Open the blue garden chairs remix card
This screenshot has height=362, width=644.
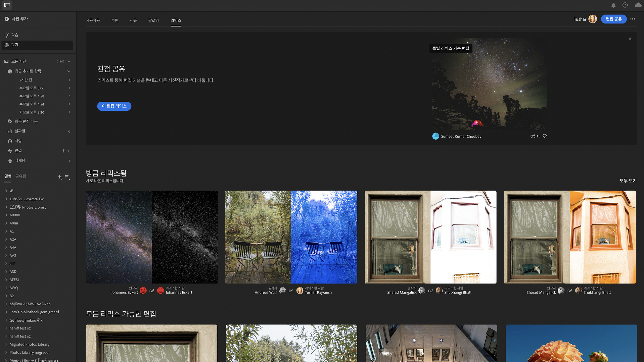[x=291, y=237]
